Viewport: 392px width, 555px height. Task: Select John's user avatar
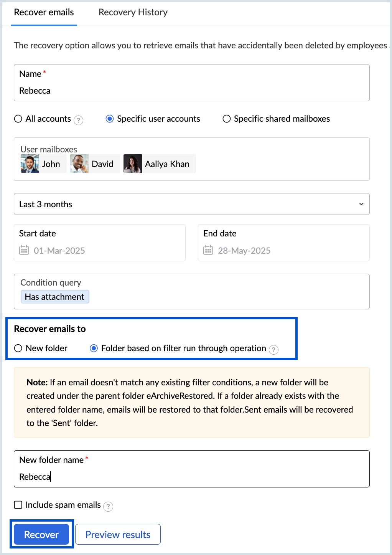tap(29, 163)
